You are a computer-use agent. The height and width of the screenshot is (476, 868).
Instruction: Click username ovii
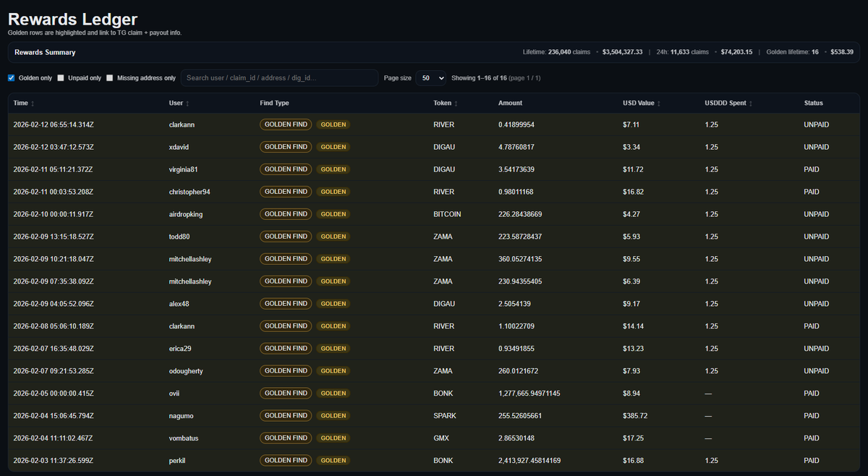pyautogui.click(x=174, y=394)
